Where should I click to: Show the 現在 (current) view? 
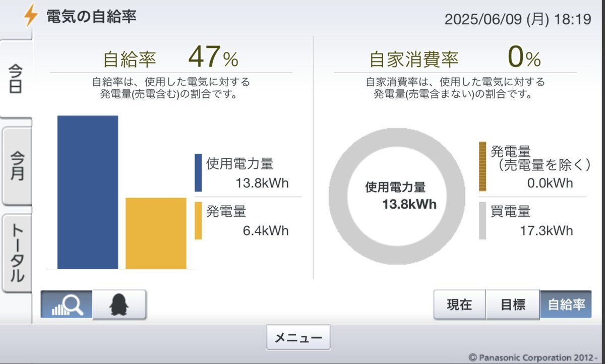[x=459, y=305]
